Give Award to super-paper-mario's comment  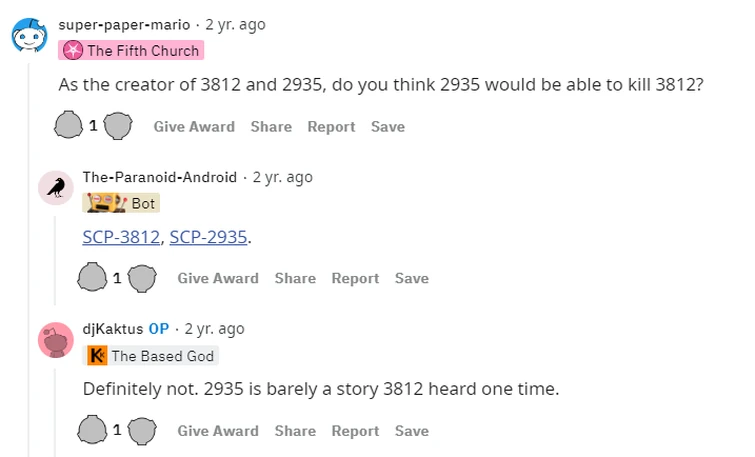pos(194,126)
